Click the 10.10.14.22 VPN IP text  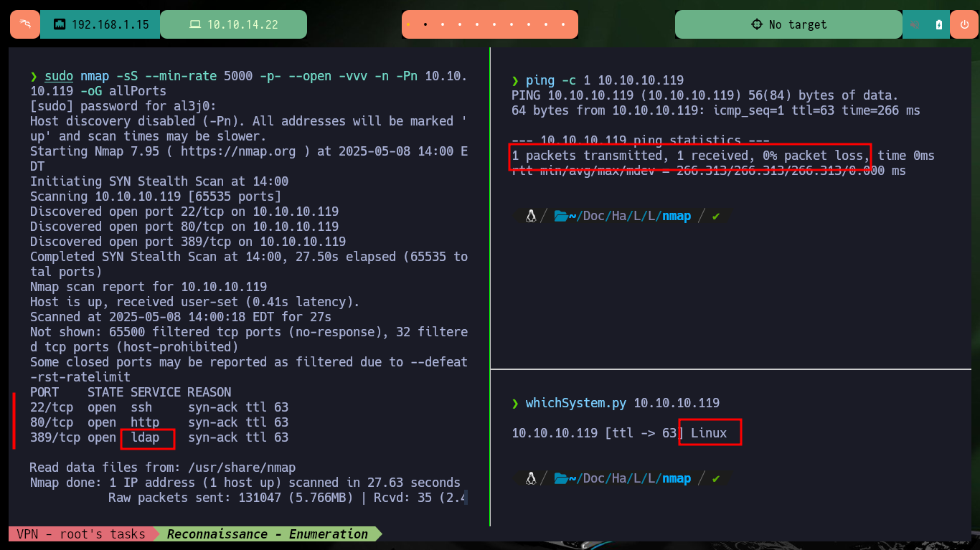click(x=242, y=24)
